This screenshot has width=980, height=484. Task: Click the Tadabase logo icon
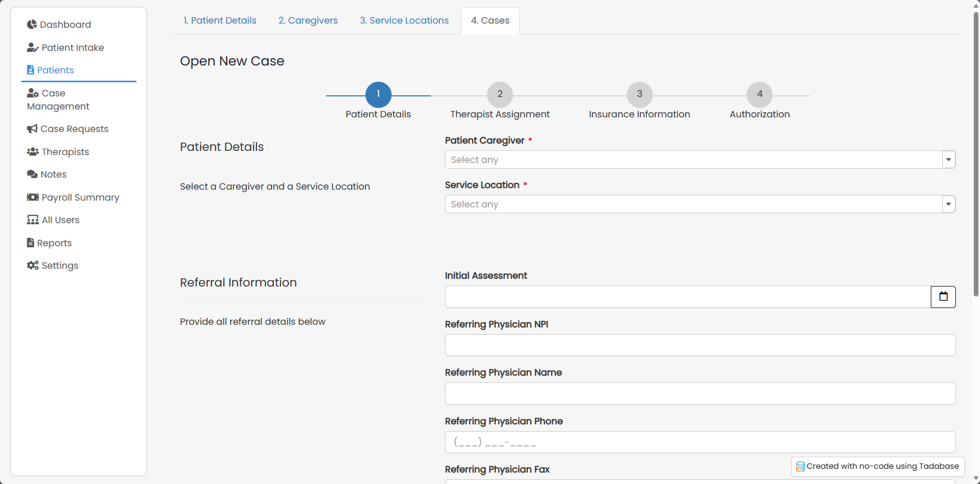[800, 466]
